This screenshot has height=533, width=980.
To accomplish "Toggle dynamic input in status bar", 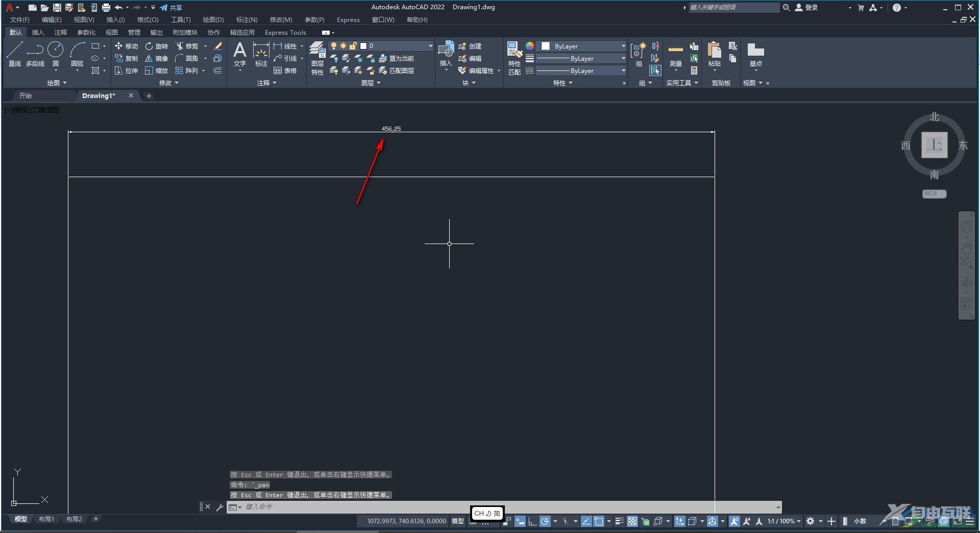I will click(520, 521).
